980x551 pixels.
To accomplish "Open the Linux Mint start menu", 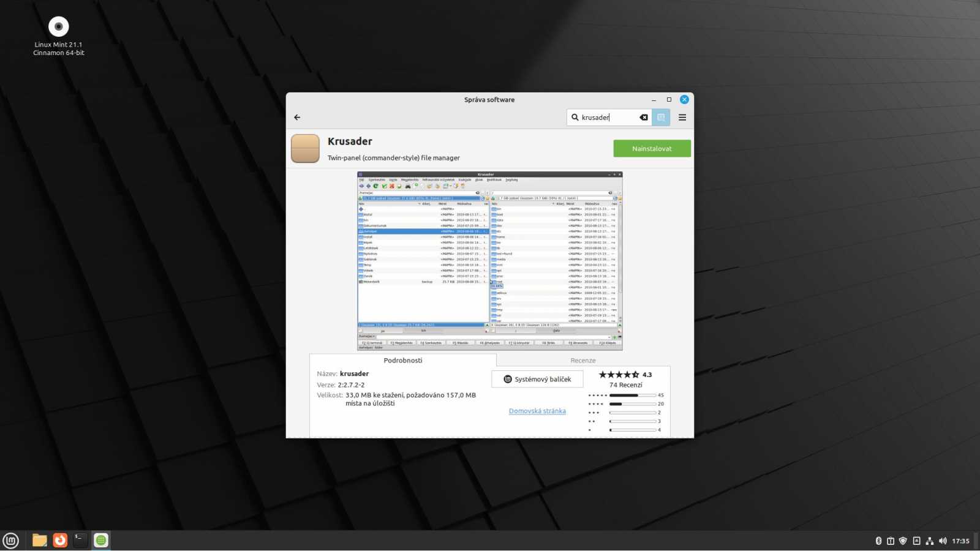I will 11,541.
